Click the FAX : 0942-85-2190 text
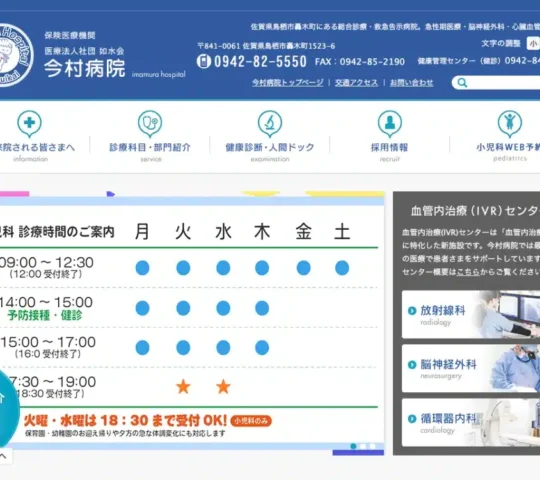This screenshot has height=480, width=540. coord(360,62)
